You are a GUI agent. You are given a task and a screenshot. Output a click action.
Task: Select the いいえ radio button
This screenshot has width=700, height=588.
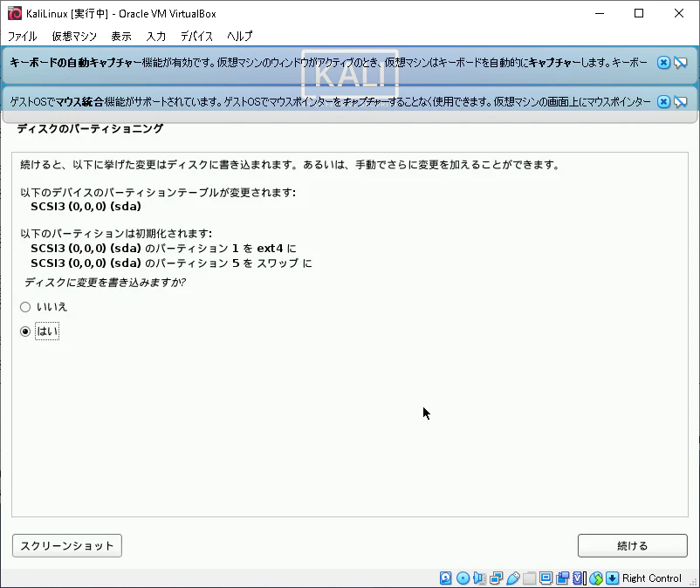coord(25,307)
